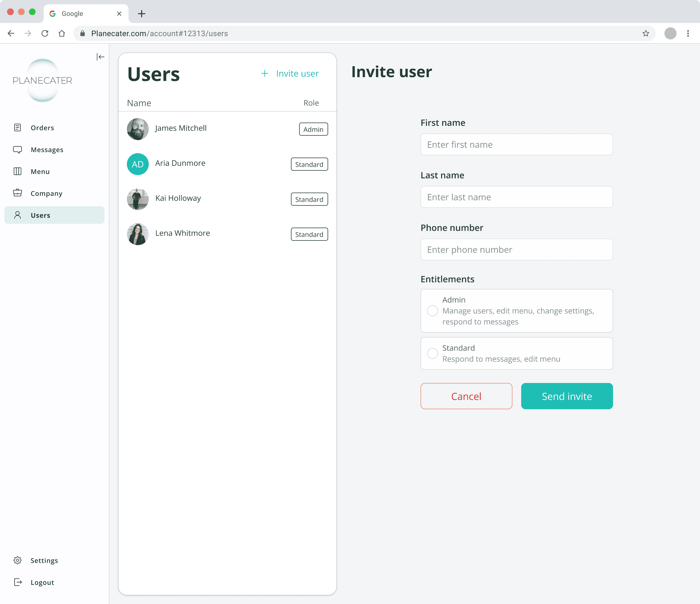The width and height of the screenshot is (700, 604).
Task: Bookmark page with star icon
Action: (x=646, y=33)
